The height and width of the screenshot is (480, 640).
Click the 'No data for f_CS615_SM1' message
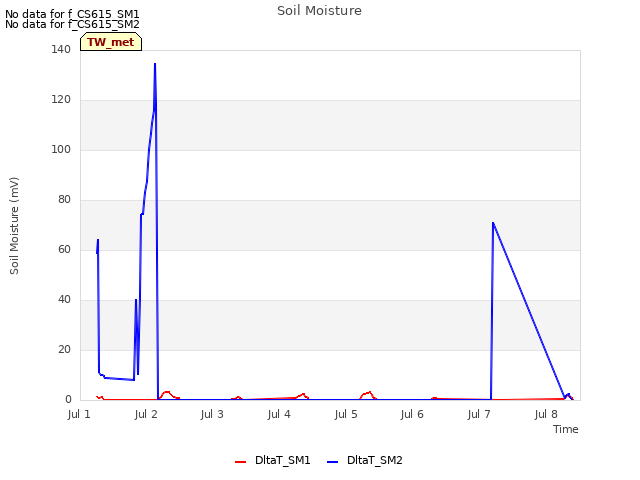point(72,14)
